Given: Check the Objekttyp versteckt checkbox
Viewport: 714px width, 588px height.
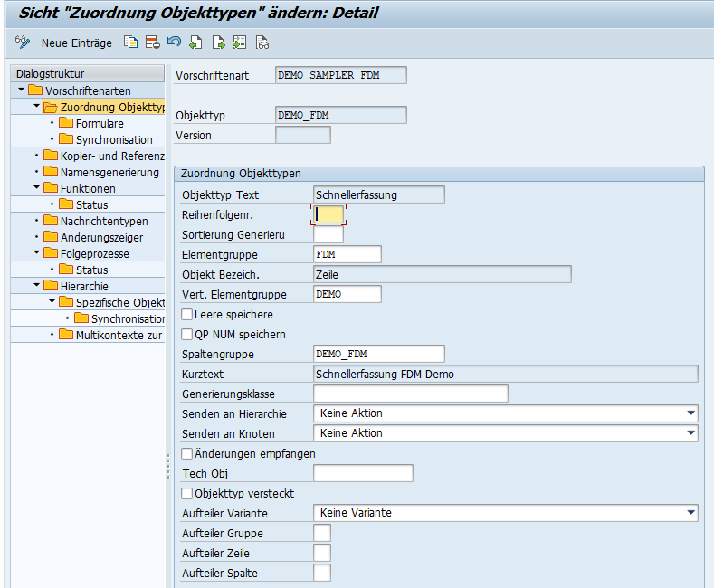Looking at the screenshot, I should 187,494.
